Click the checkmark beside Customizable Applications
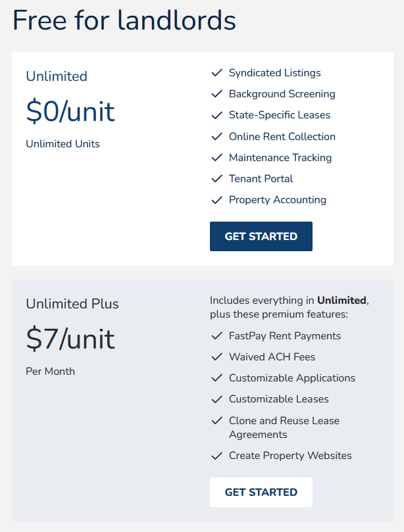The height and width of the screenshot is (532, 404). click(x=216, y=378)
